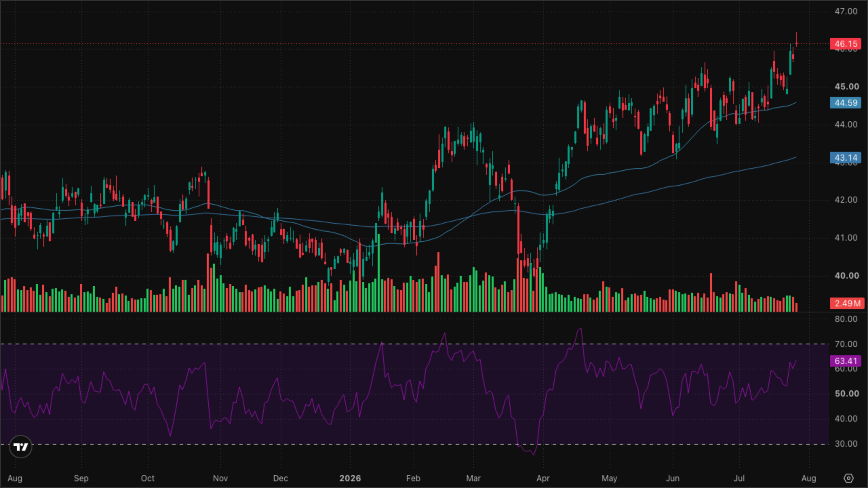Viewport: 868px width, 488px height.
Task: Click the RSI low point below 30 in March
Action: [534, 454]
